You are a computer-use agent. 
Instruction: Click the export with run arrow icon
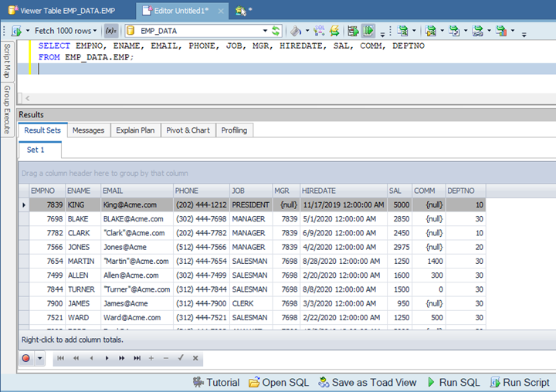tap(431, 31)
